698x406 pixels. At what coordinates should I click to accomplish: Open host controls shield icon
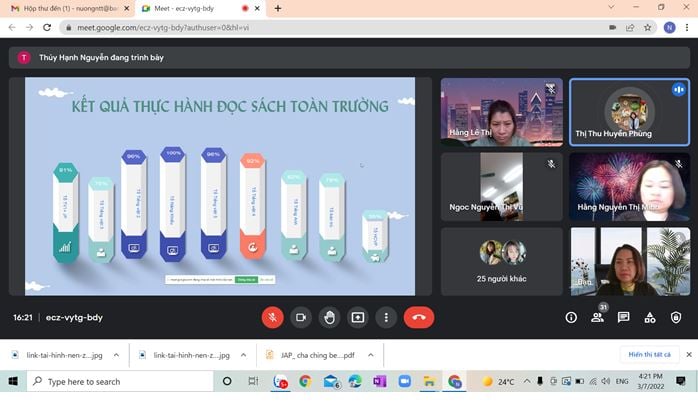(x=676, y=317)
